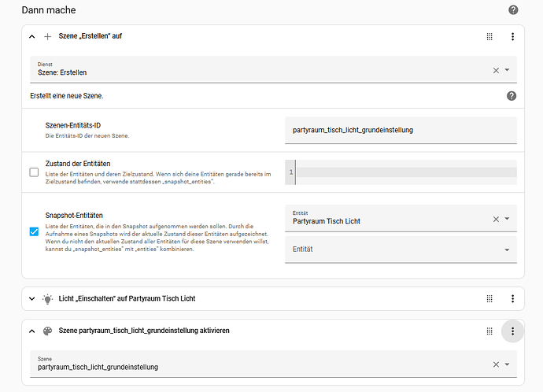Image resolution: width=543 pixels, height=392 pixels.
Task: Open the Dienst dropdown arrow
Action: pyautogui.click(x=507, y=70)
